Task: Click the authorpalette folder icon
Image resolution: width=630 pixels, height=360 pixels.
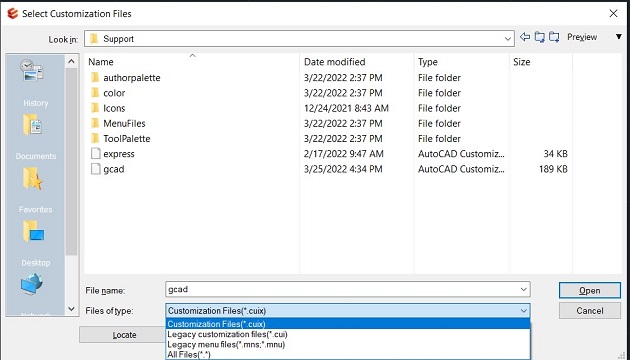Action: point(95,78)
